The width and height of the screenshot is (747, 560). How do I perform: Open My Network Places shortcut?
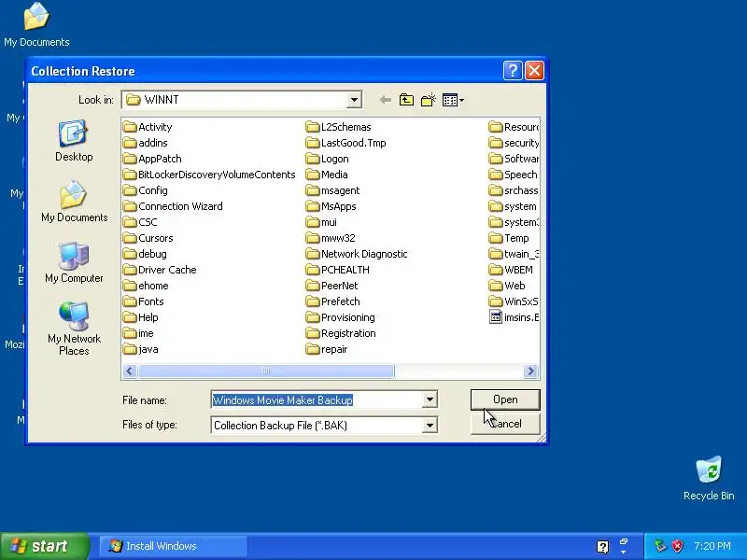74,329
